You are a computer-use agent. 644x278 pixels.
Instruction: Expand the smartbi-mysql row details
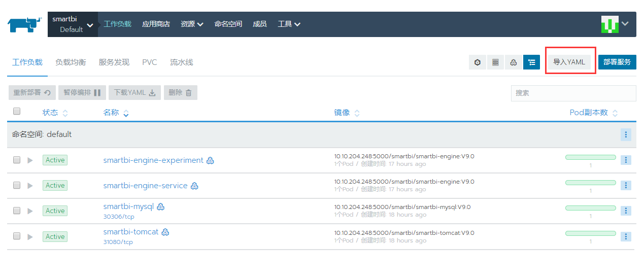tap(30, 211)
